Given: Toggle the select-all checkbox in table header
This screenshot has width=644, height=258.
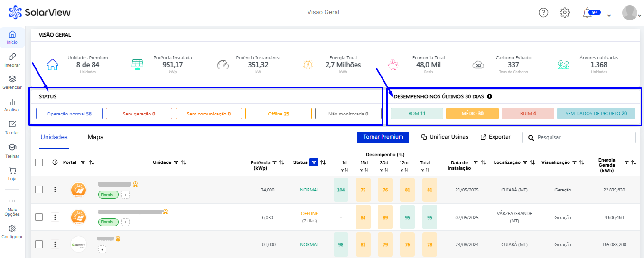Looking at the screenshot, I should pyautogui.click(x=39, y=162).
